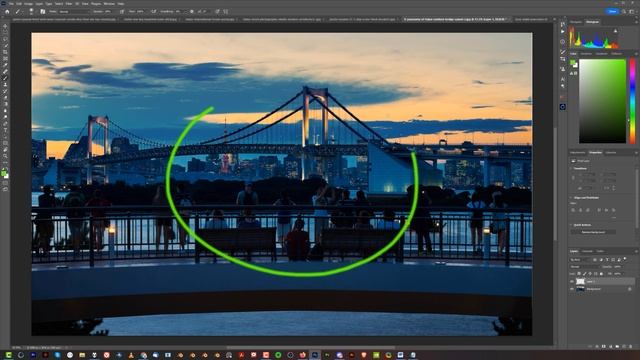640x360 pixels.
Task: Click the histogram cached data warning triangle
Action: tap(615, 31)
